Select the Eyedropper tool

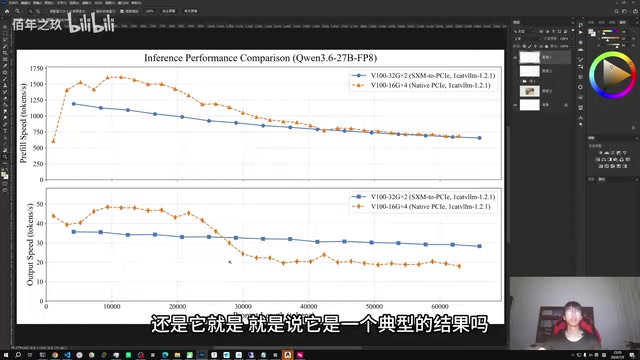click(x=5, y=65)
